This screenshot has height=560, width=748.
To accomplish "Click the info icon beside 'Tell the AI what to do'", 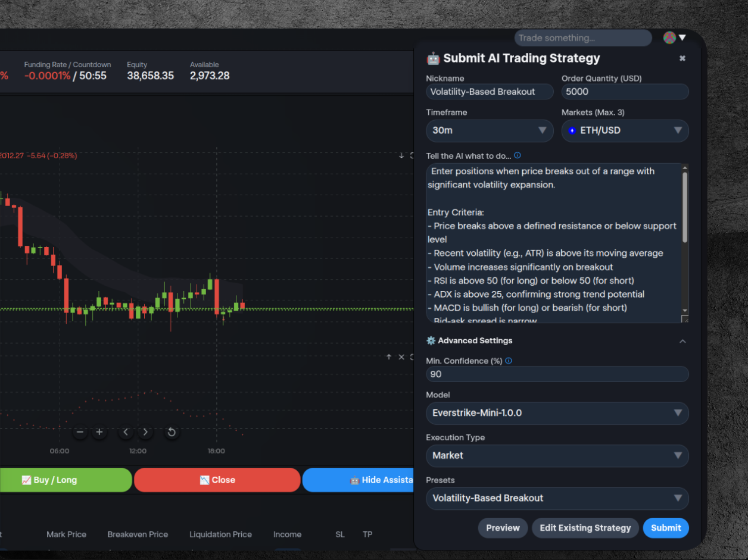I will [x=517, y=155].
